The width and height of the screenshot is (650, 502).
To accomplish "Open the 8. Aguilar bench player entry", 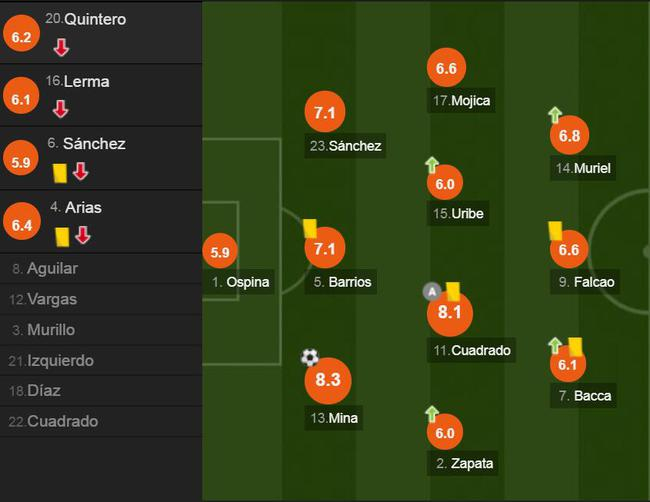I will (x=44, y=268).
